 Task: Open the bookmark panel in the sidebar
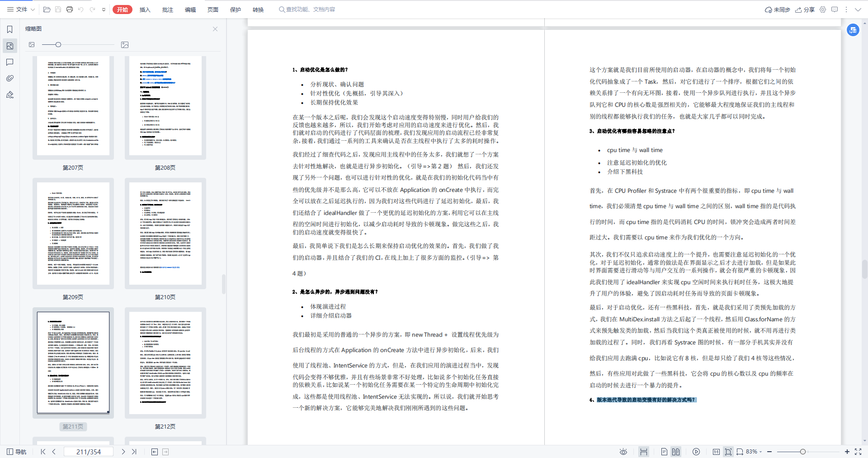coord(9,29)
